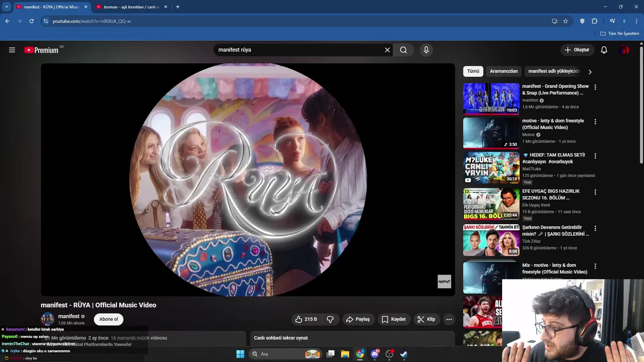The image size is (644, 362).
Task: Open the manifest channel avatar
Action: (x=48, y=319)
